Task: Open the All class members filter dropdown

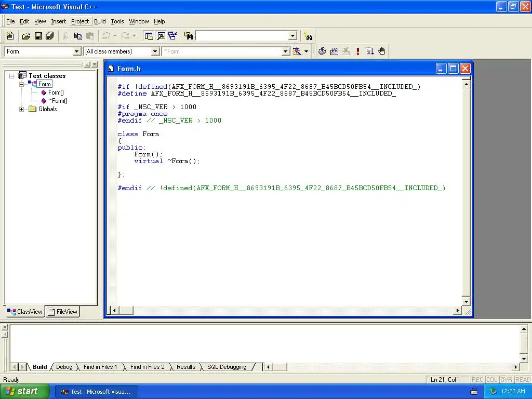Action: click(155, 51)
